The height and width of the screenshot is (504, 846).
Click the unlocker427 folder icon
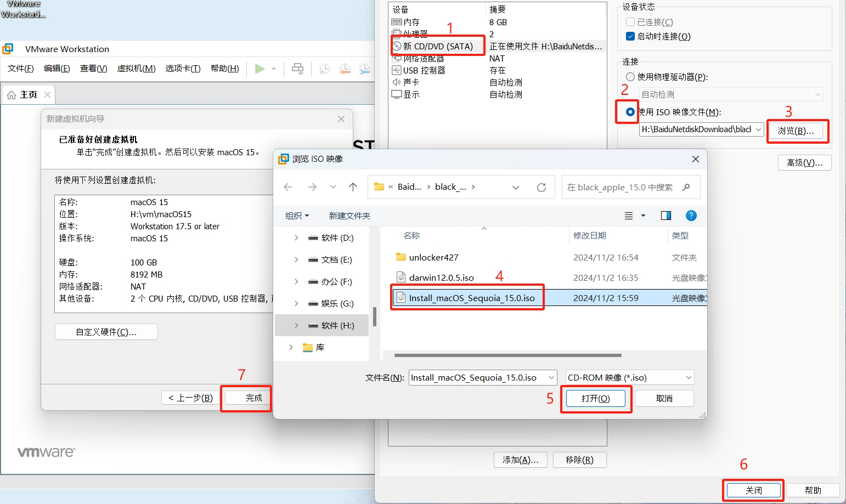(401, 257)
